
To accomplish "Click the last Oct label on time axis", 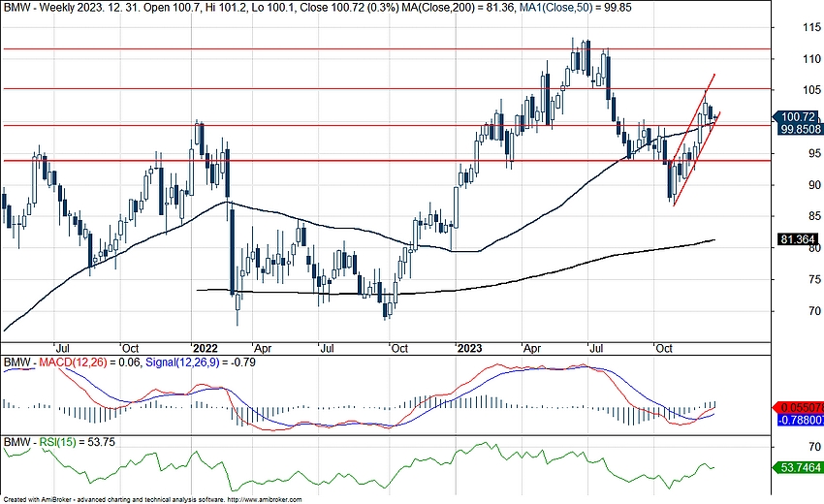I will [664, 348].
